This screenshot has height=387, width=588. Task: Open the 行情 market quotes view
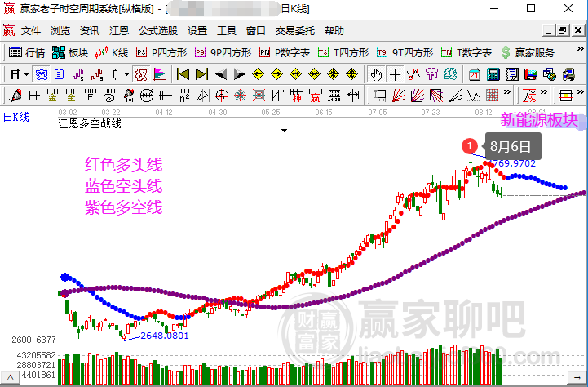(27, 52)
